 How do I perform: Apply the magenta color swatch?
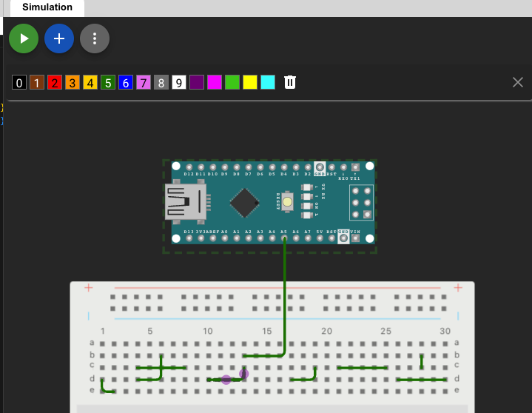pos(215,82)
